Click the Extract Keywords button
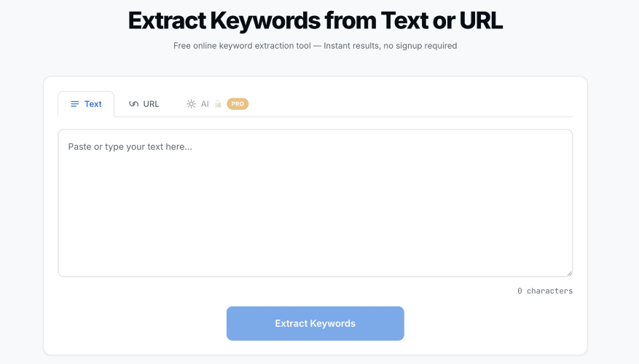Screen dimensions: 639x364 tap(315, 323)
